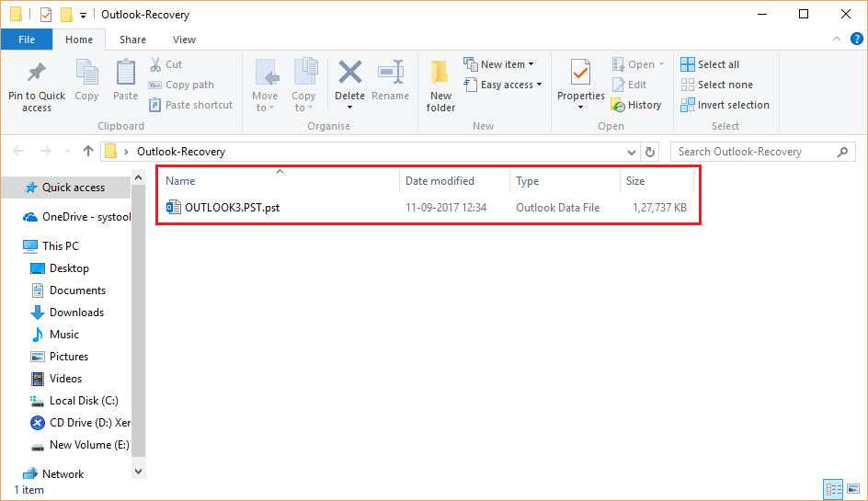The width and height of the screenshot is (868, 501).
Task: Expand the Delete options arrow
Action: (349, 108)
